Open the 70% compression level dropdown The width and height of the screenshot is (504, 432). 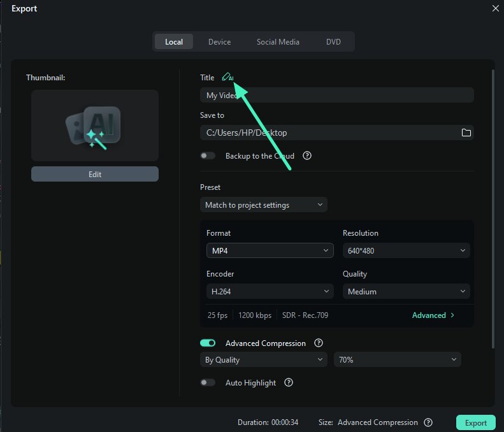398,359
